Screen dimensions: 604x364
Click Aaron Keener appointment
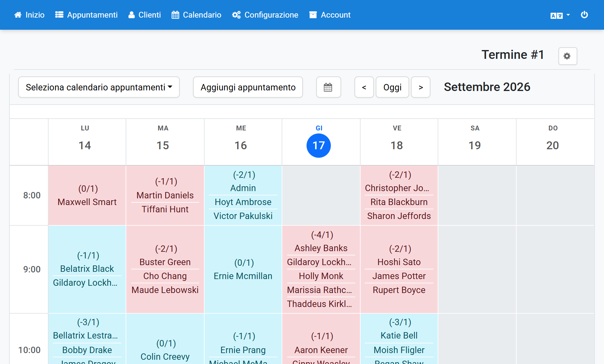(321, 350)
